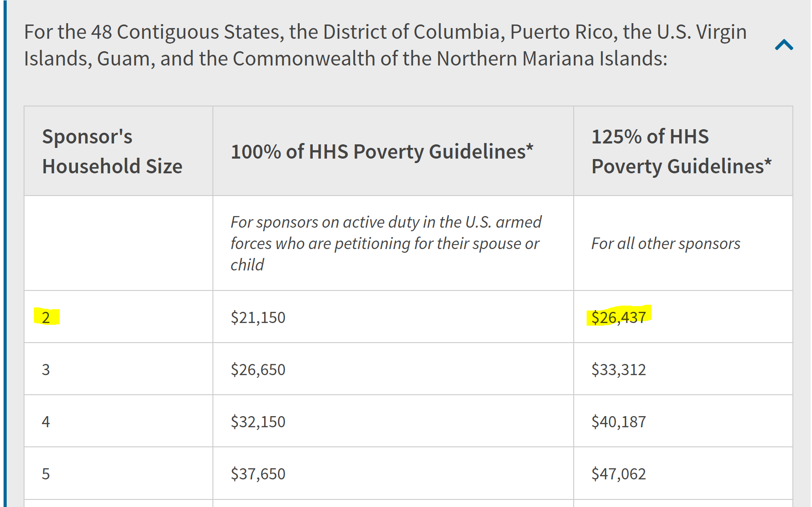Select the $32,150 amount
This screenshot has height=507, width=812.
point(258,421)
